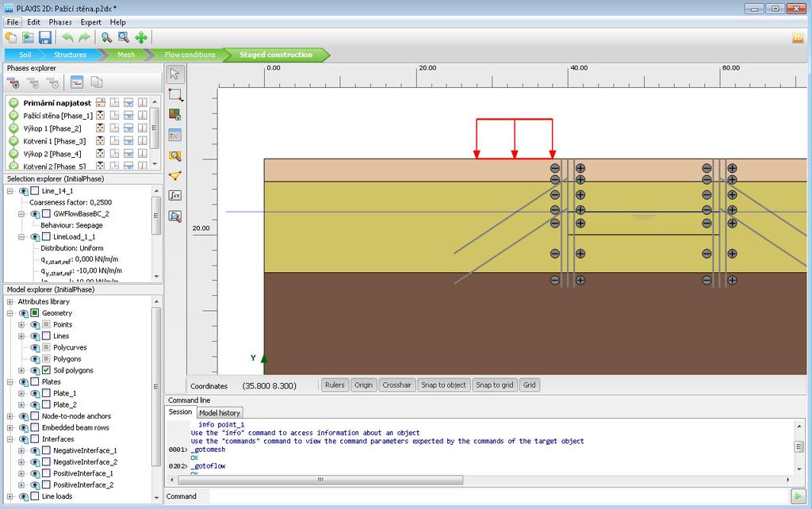This screenshot has height=509, width=812.
Task: Click the Grid button
Action: click(529, 385)
